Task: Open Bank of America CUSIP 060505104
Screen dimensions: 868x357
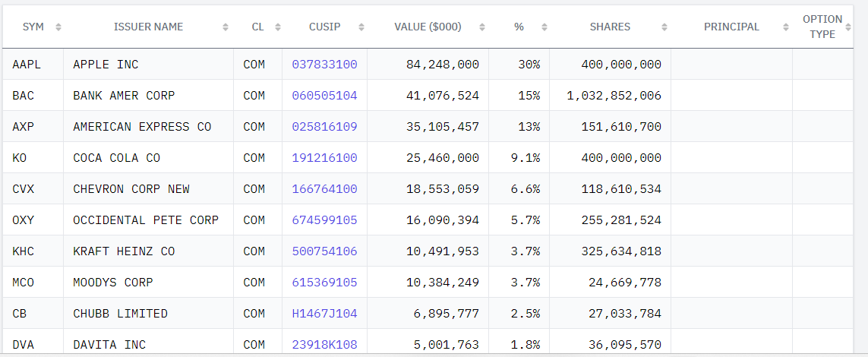Action: 324,96
